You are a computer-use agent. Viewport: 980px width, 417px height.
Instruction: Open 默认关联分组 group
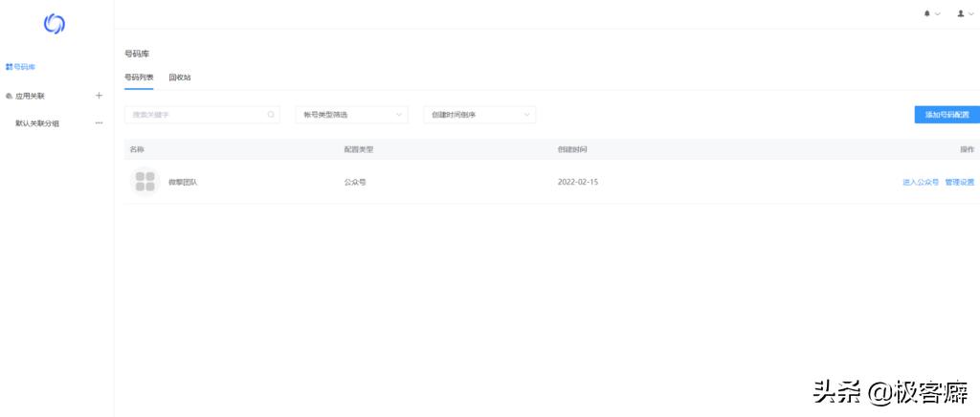tap(37, 123)
